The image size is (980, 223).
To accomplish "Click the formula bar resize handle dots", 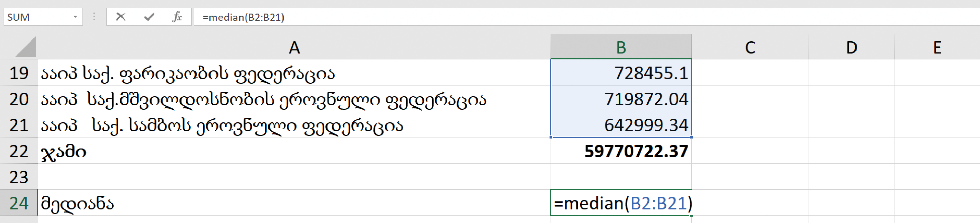I will pyautogui.click(x=94, y=17).
